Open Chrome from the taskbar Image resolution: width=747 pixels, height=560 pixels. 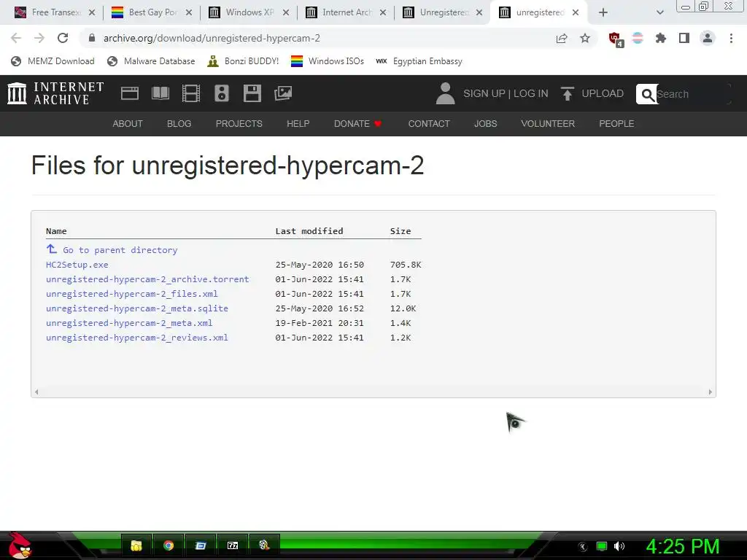(x=169, y=545)
